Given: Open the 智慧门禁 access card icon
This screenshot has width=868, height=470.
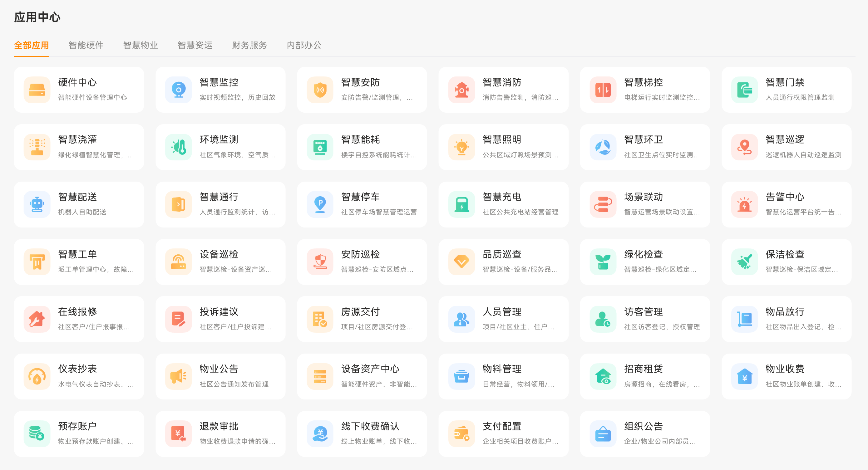Looking at the screenshot, I should 745,90.
